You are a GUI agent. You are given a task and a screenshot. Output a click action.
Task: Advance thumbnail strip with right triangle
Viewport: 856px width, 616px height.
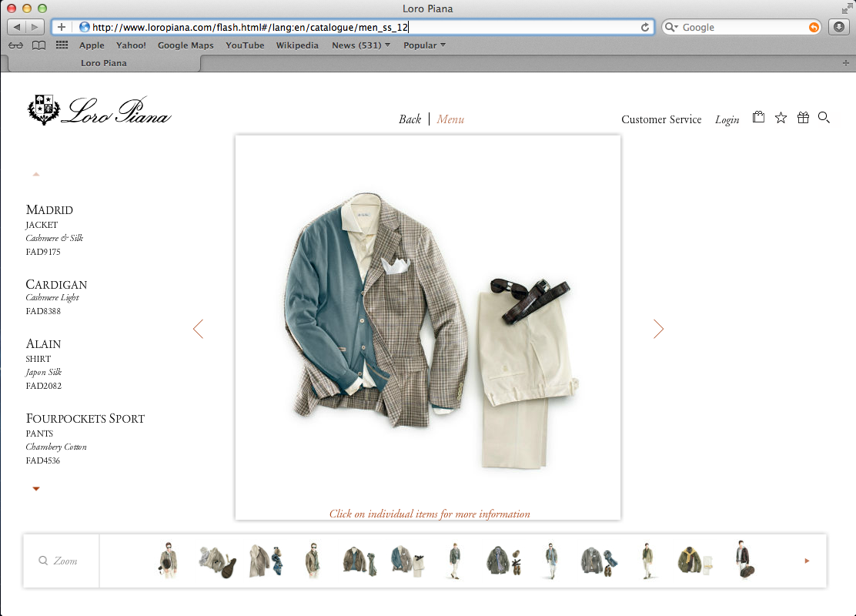click(807, 561)
